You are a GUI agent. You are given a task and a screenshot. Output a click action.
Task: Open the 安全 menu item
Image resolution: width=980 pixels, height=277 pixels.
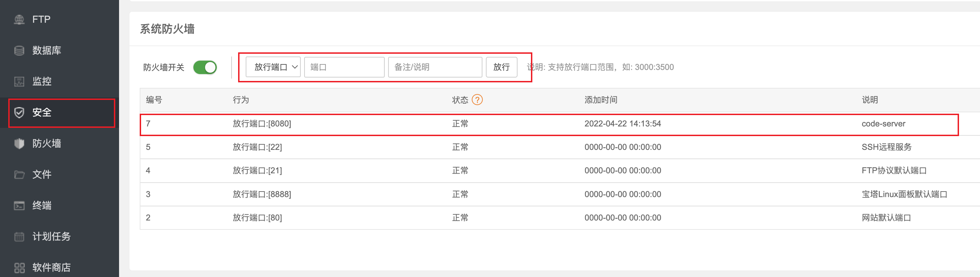click(59, 112)
